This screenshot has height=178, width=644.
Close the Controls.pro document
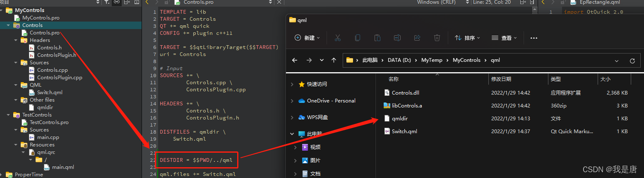[279, 2]
